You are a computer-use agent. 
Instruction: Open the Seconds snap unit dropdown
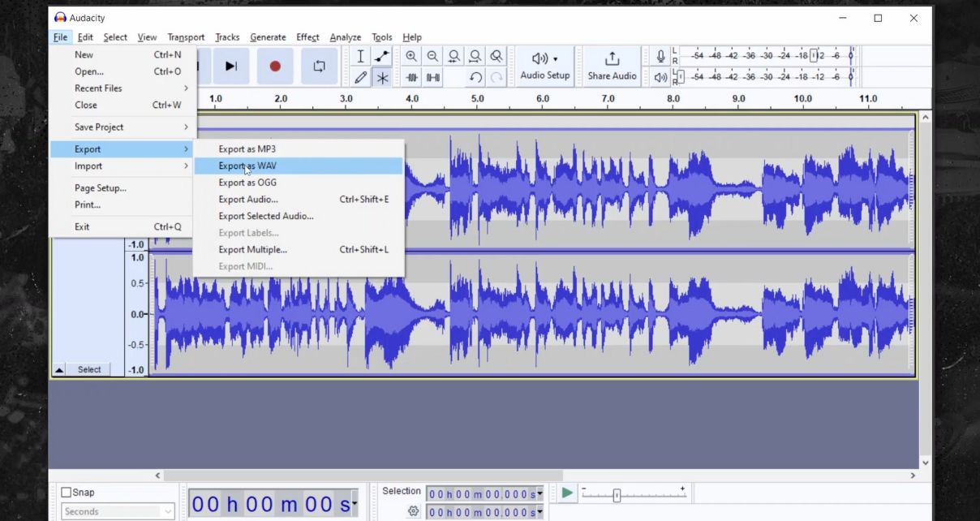(x=118, y=511)
